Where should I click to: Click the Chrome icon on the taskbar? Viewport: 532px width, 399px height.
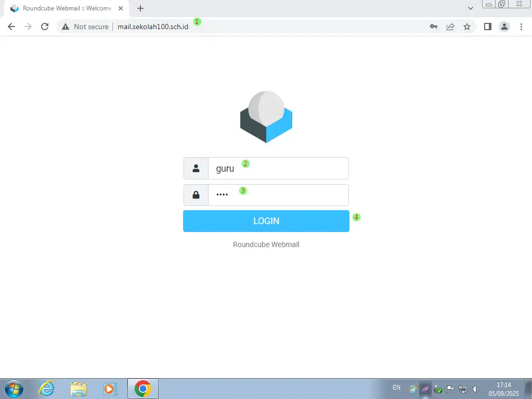[143, 389]
